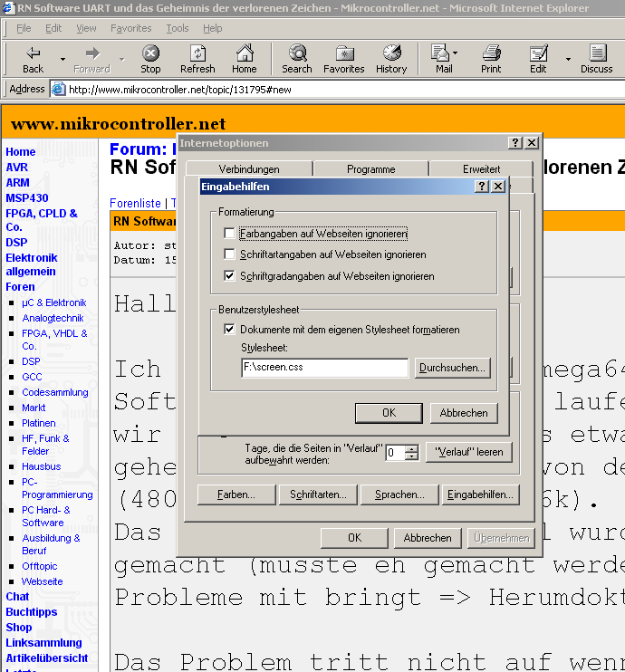This screenshot has width=625, height=672.
Task: Open the Chat sidebar link
Action: 17,597
